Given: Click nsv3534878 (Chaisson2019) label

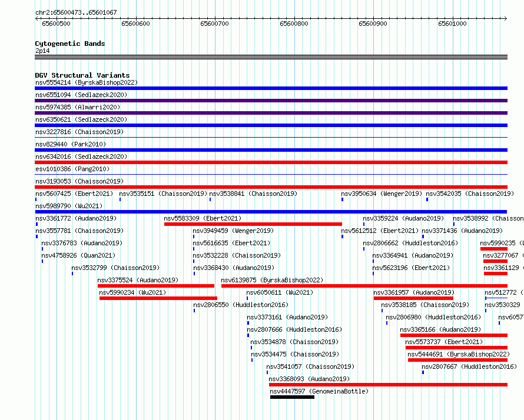Looking at the screenshot, I should [x=294, y=342].
